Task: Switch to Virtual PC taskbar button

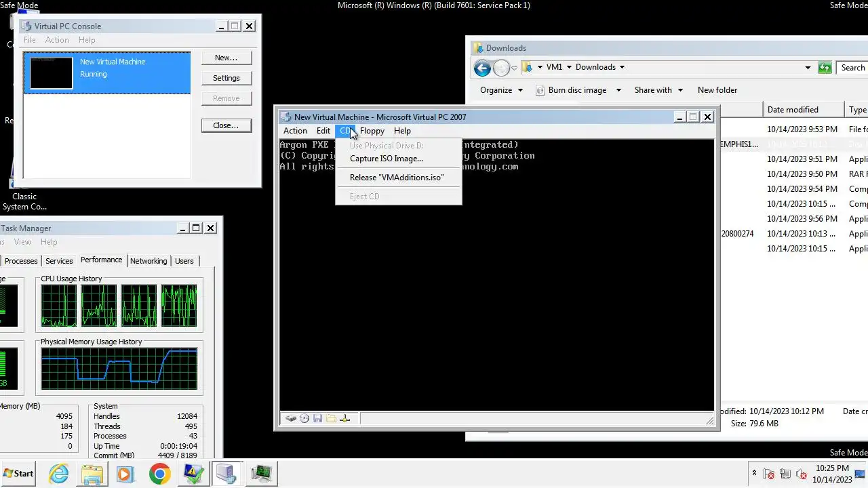Action: [226, 474]
